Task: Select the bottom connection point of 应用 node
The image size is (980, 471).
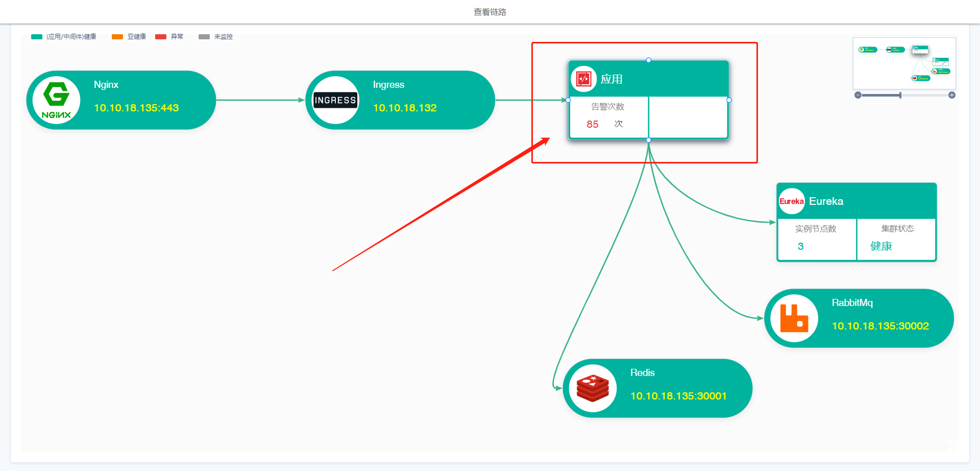Action: [649, 140]
